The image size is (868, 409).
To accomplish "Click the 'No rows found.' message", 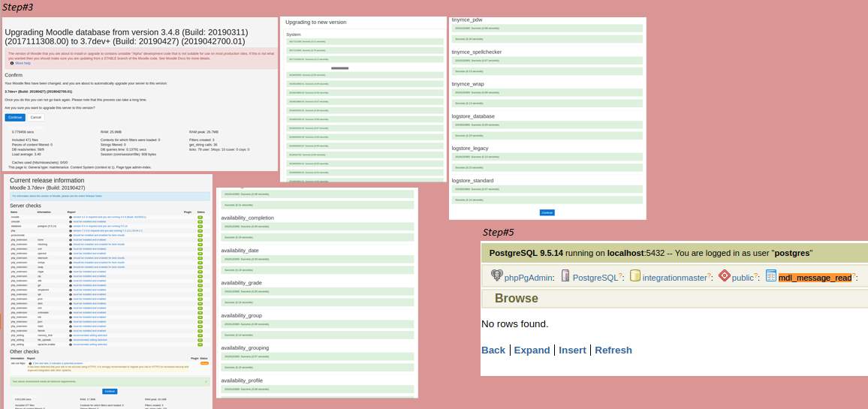I will (515, 324).
